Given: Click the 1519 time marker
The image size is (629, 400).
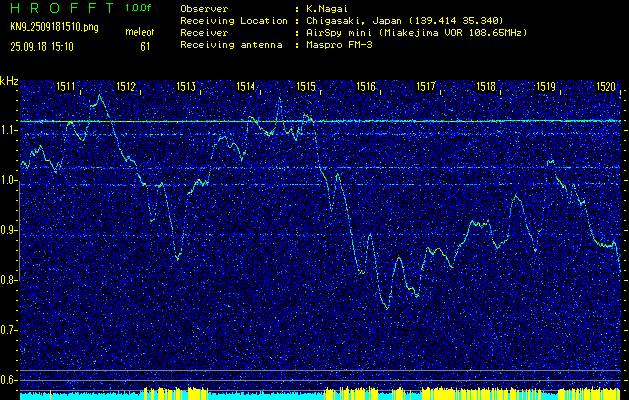Looking at the screenshot, I should [x=546, y=86].
